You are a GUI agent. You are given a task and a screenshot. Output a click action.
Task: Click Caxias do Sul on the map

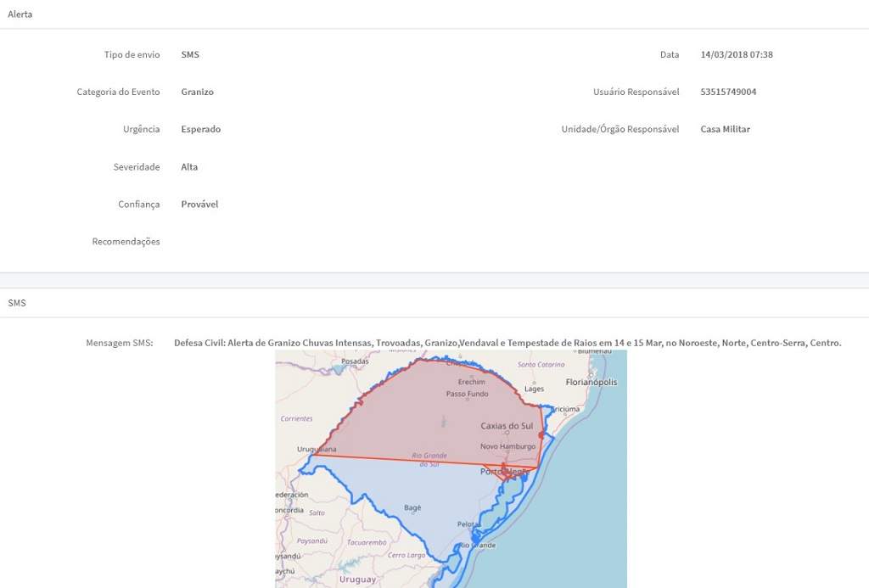pos(507,426)
